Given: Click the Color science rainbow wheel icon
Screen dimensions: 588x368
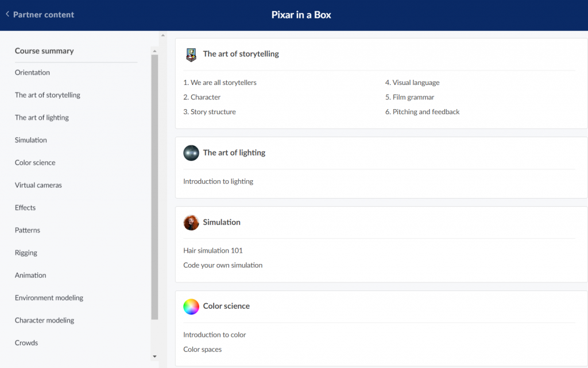Looking at the screenshot, I should (191, 307).
